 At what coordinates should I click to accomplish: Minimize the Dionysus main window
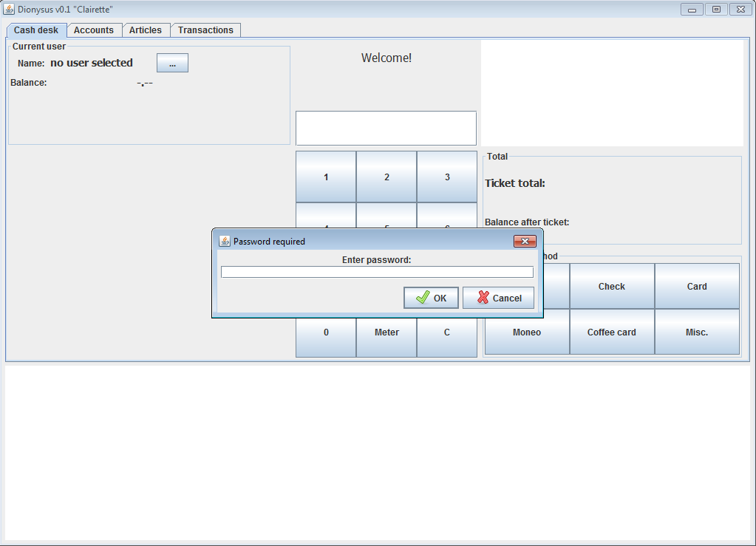click(692, 9)
